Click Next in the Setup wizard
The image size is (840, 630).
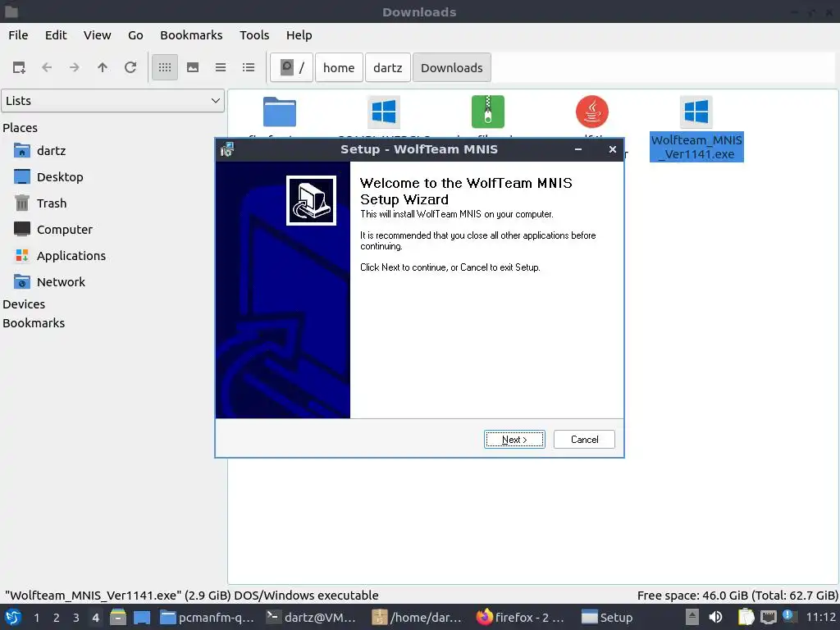514,440
